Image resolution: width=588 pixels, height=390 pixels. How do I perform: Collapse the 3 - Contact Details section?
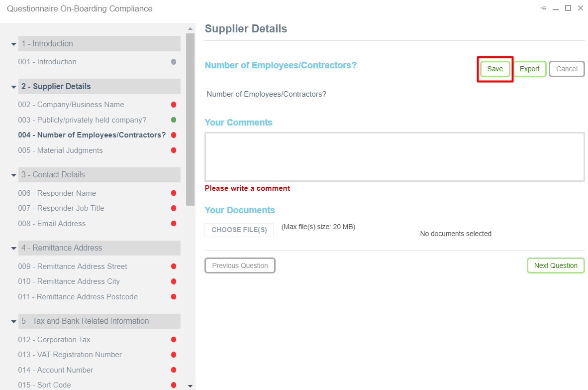pos(14,175)
